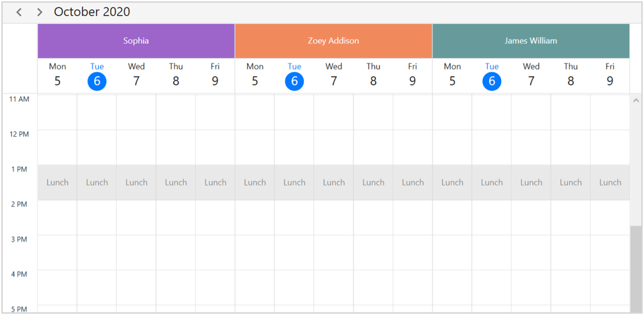Click James William's Friday Lunch block

tap(610, 182)
